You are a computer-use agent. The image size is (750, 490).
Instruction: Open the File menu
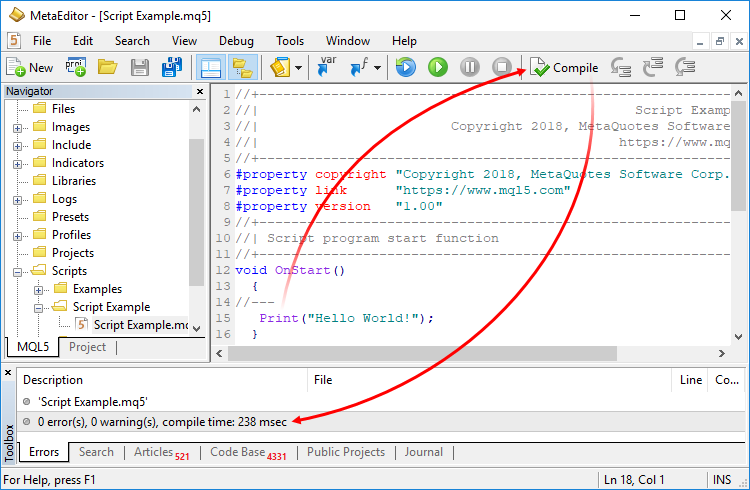tap(42, 41)
